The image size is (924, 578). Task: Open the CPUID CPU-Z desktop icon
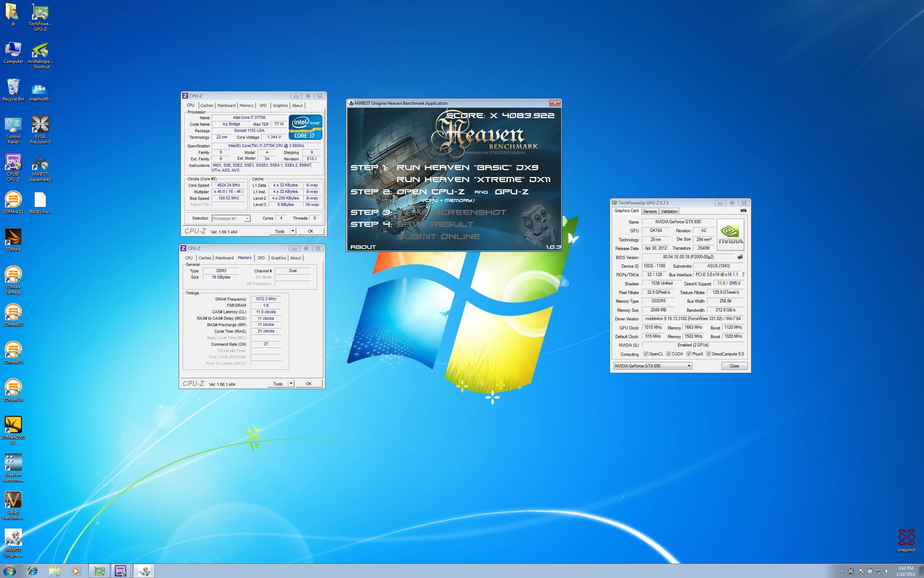pyautogui.click(x=13, y=168)
